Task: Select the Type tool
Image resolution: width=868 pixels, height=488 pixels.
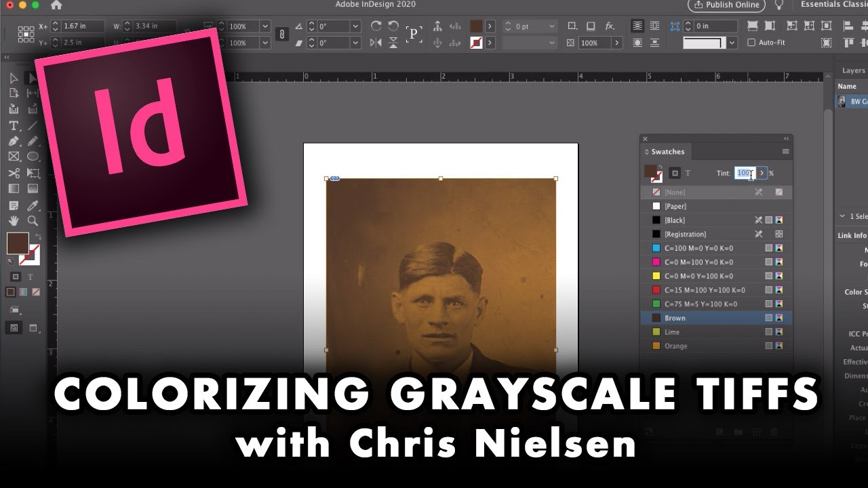Action: pos(14,126)
